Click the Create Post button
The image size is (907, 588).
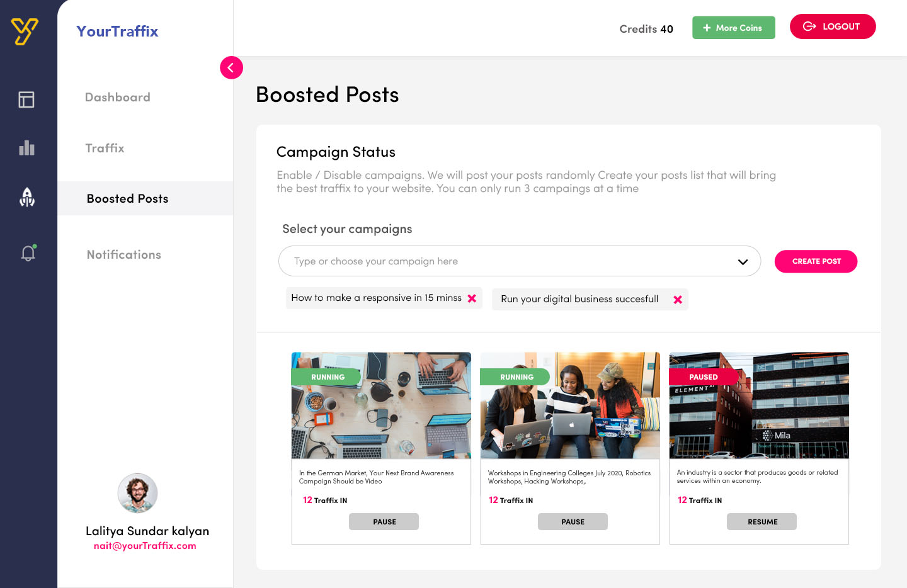click(816, 261)
